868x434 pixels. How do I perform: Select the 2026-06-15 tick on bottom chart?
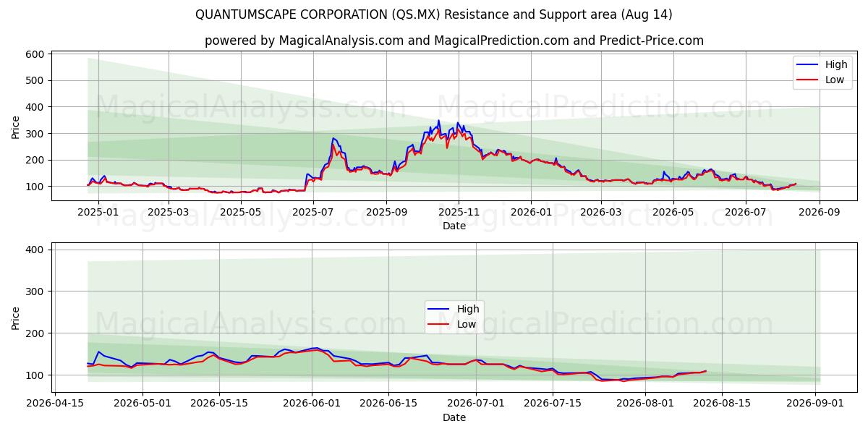click(388, 404)
